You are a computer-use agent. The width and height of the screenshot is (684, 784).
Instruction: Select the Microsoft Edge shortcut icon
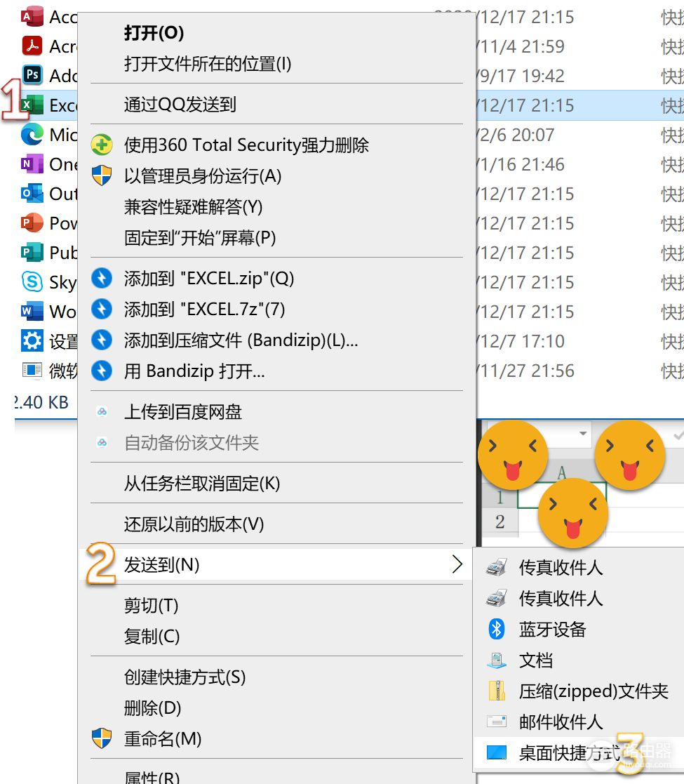coord(32,135)
